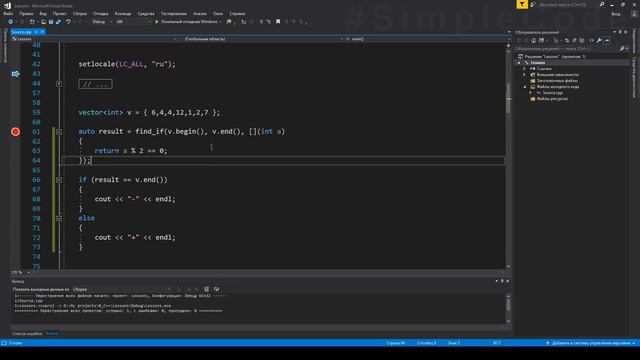Click the Save All toolbar icon
This screenshot has height=360, width=640.
coord(58,22)
